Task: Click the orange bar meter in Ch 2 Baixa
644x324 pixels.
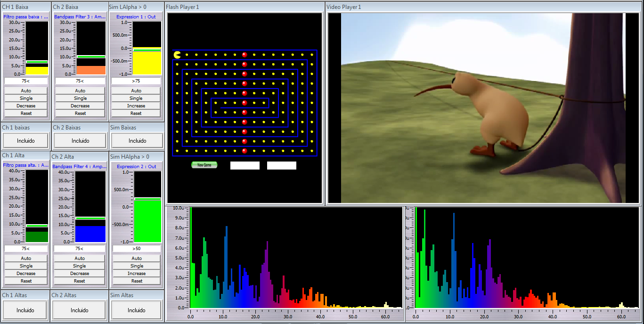Action: coord(91,70)
